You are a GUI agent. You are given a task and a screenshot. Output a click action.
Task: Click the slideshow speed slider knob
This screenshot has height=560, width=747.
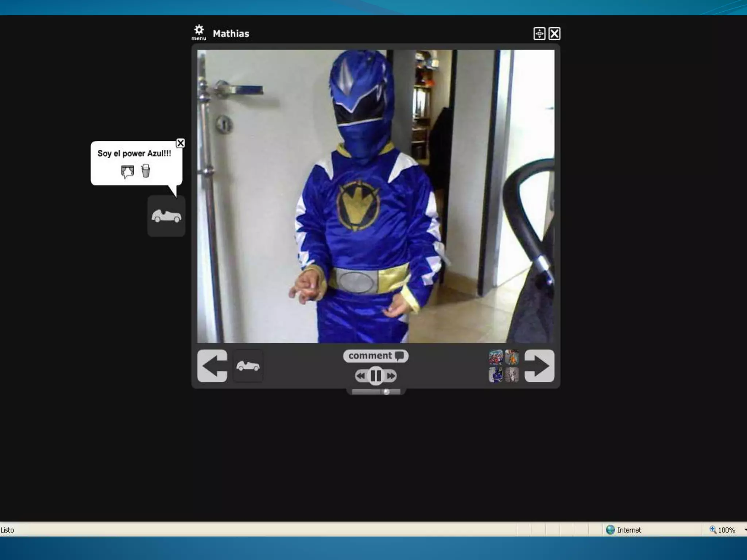(386, 392)
